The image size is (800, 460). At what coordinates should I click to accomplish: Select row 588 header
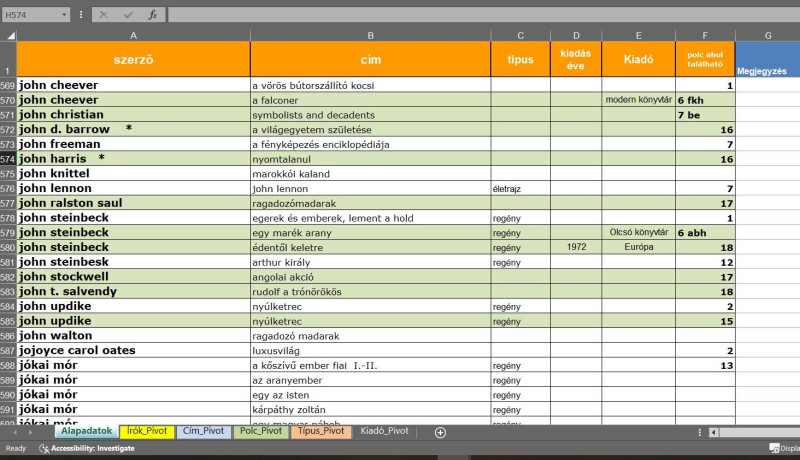[x=8, y=366]
